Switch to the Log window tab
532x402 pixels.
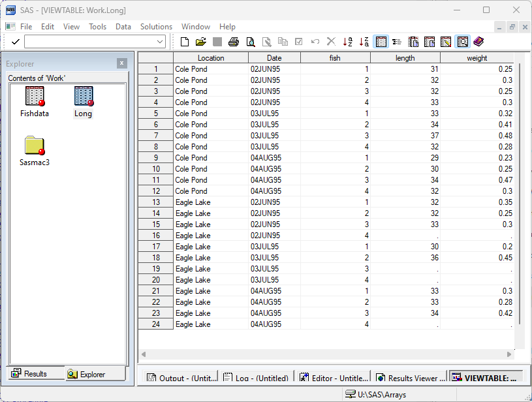point(255,378)
